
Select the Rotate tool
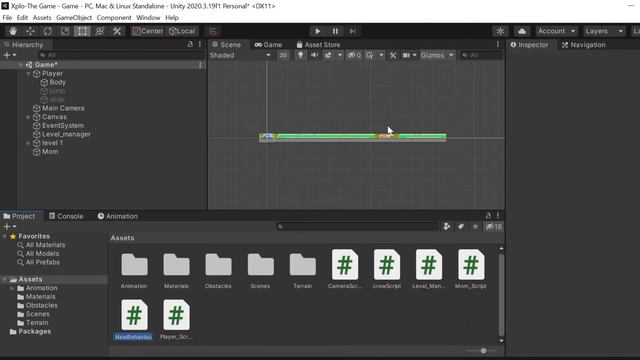[47, 31]
